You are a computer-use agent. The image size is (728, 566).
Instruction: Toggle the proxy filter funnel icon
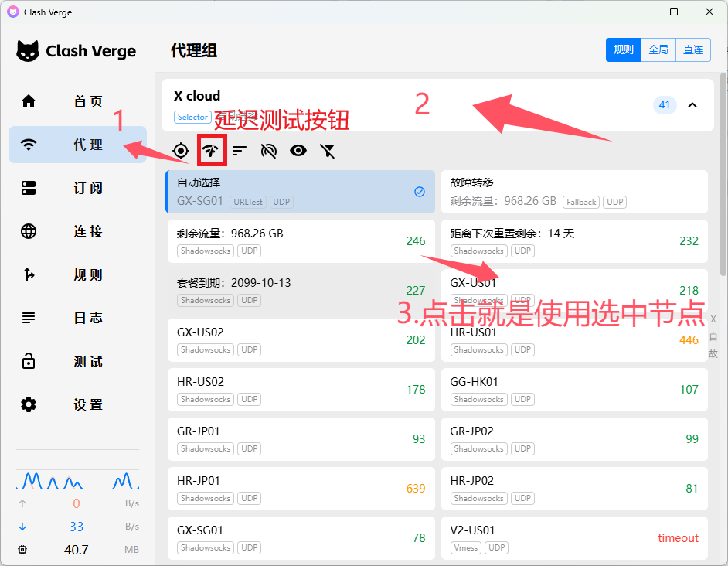328,151
